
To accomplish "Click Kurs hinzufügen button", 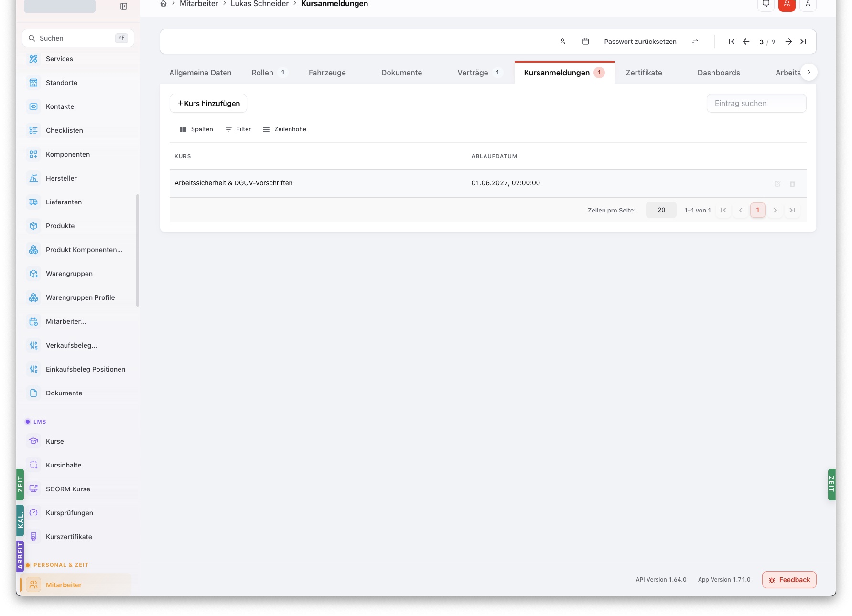I will 208,103.
